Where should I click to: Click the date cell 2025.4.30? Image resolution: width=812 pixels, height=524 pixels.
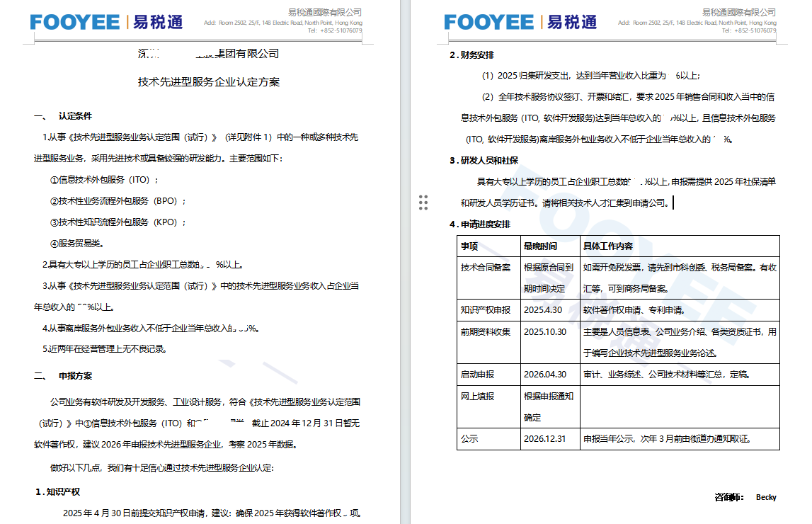(x=543, y=309)
